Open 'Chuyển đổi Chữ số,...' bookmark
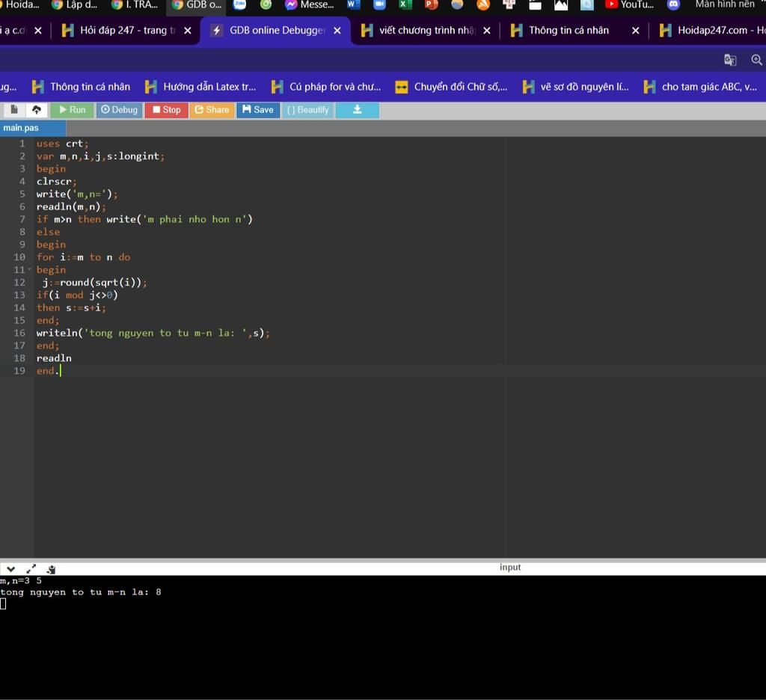 [451, 87]
